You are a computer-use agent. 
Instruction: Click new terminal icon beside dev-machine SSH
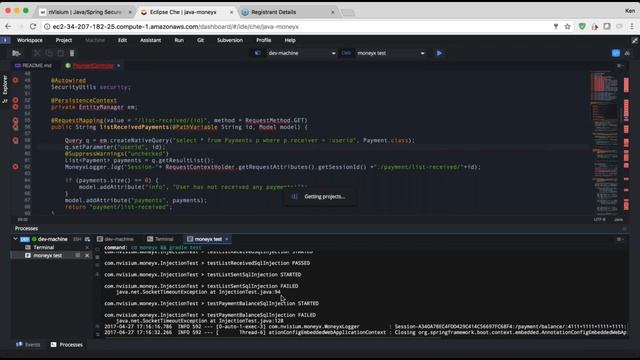tap(87, 239)
